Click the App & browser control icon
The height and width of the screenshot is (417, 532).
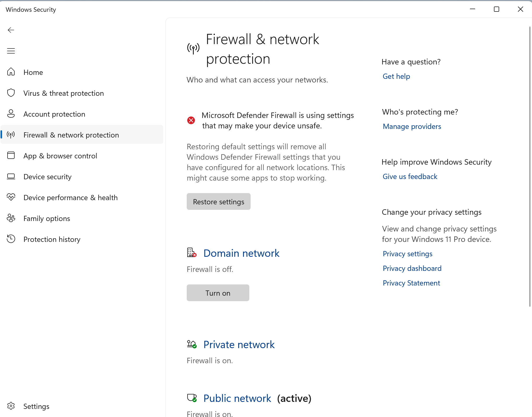[11, 156]
